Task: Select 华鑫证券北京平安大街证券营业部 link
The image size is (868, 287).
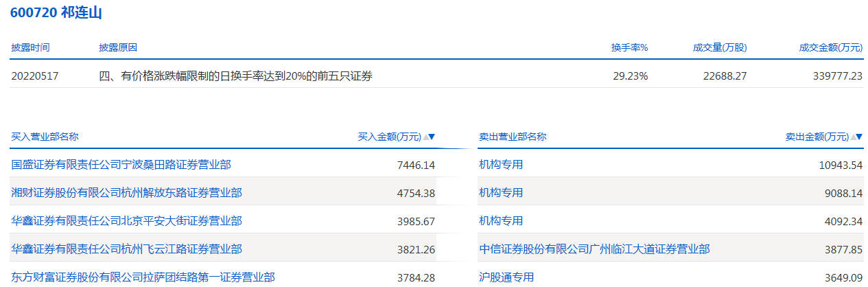Action: click(126, 221)
